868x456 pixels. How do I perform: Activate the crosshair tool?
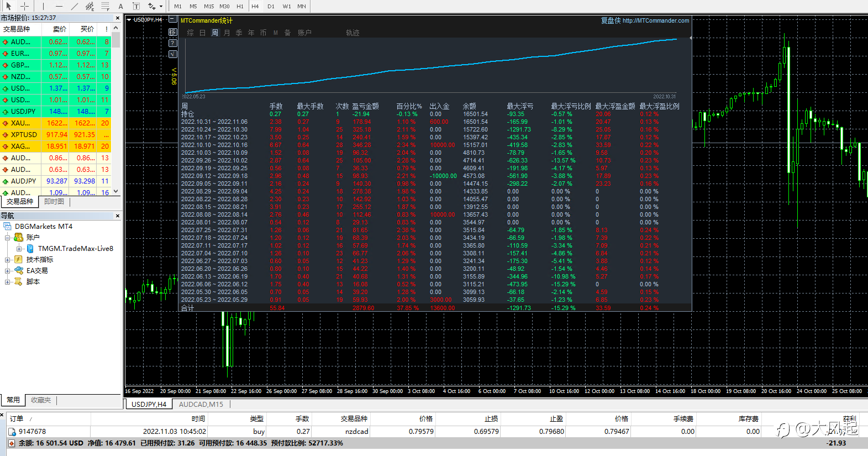tap(24, 6)
